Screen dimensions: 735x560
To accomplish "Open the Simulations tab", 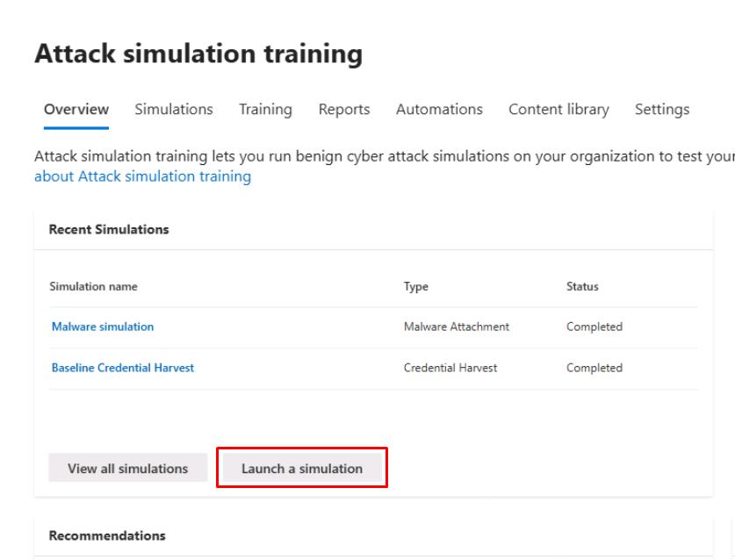I will point(174,110).
